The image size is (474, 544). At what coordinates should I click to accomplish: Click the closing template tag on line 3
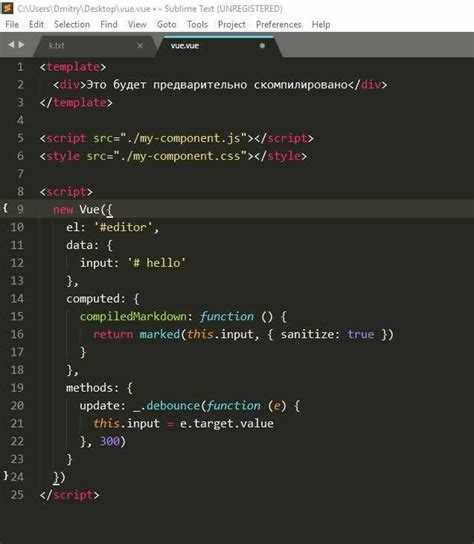click(x=76, y=102)
